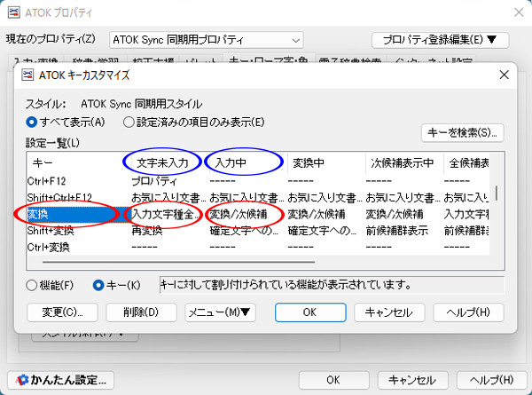Close the ATOK プロパティ window

pyautogui.click(x=519, y=13)
